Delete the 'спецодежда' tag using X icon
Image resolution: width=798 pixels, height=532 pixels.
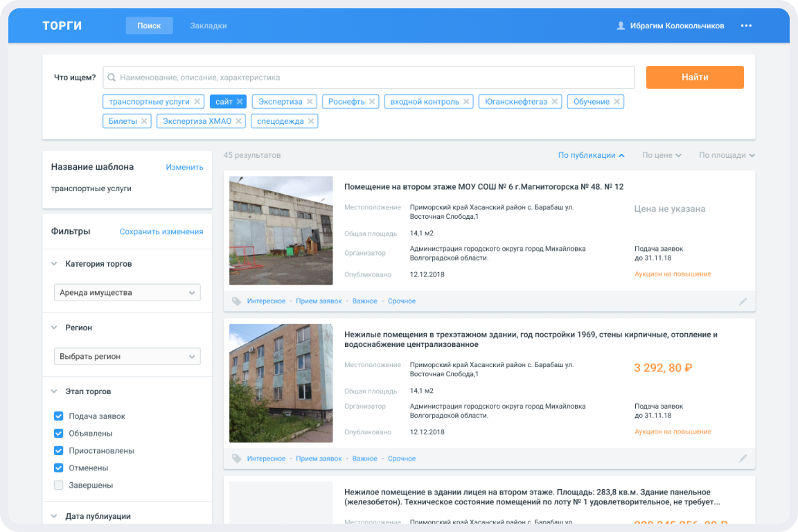[x=312, y=121]
